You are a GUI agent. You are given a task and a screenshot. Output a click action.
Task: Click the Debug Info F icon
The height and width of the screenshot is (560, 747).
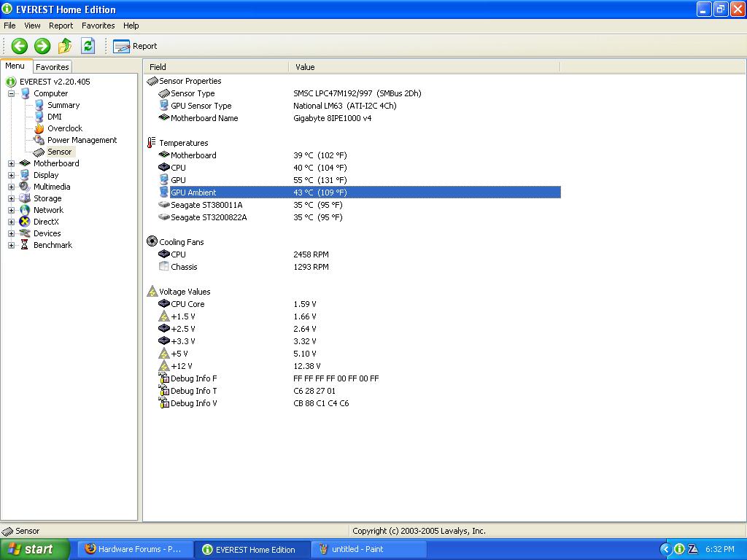pos(164,378)
